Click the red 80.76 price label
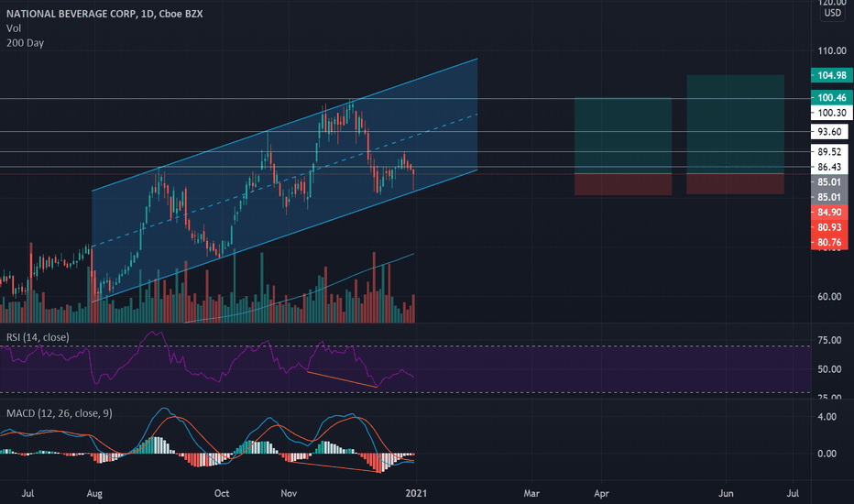Screen dimensions: 854x504 829,243
